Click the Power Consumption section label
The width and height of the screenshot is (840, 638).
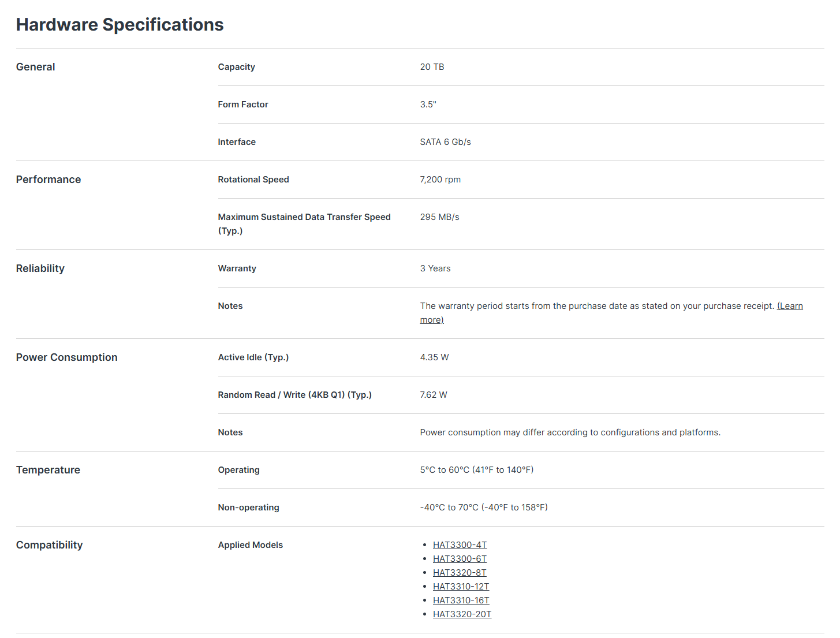66,357
